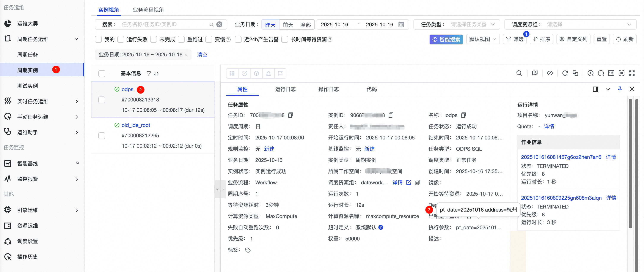Viewport: 644px width, 272px height.
Task: Select the odps instance row checkbox
Action: coord(102,100)
